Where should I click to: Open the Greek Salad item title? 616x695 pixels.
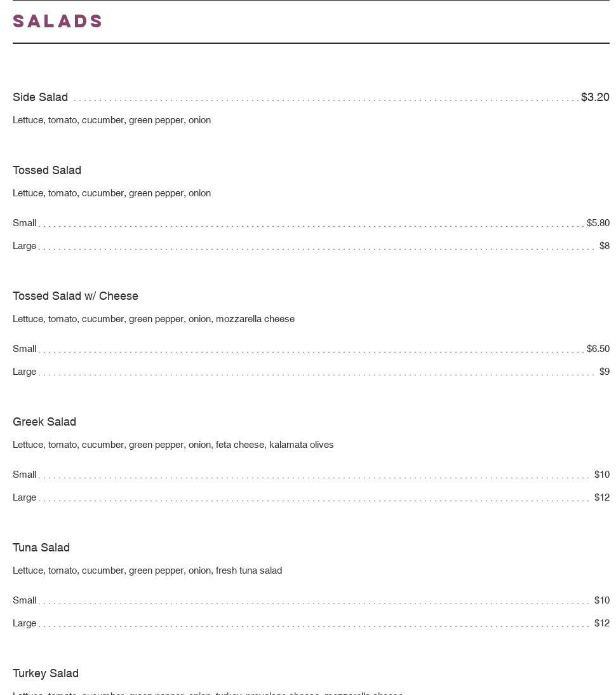coord(44,422)
